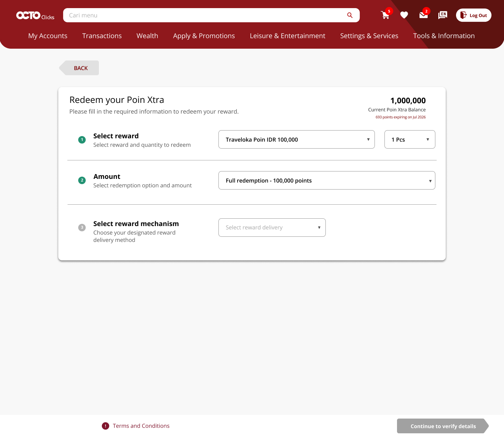Click the Terms and Conditions alert icon
Viewport: 504px width, 437px height.
point(106,426)
